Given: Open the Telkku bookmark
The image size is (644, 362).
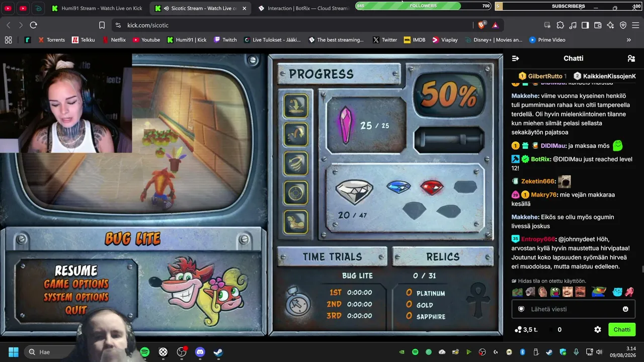Looking at the screenshot, I should click(x=83, y=40).
